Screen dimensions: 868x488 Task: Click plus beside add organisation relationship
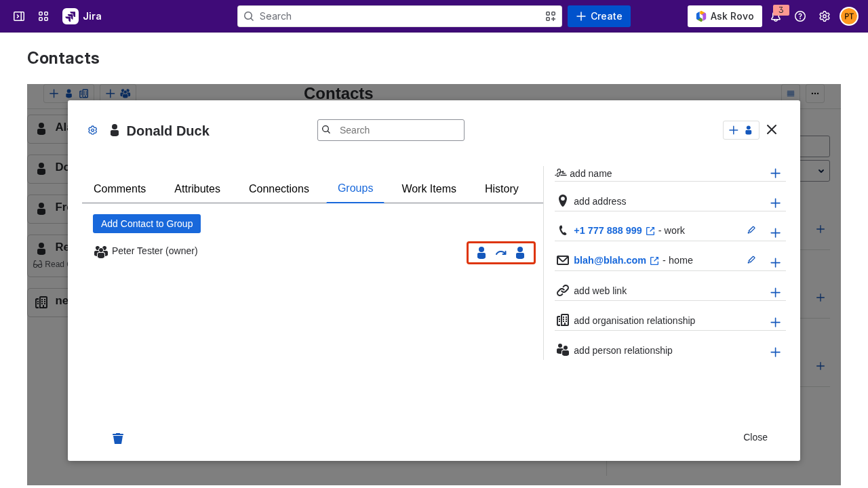775,323
